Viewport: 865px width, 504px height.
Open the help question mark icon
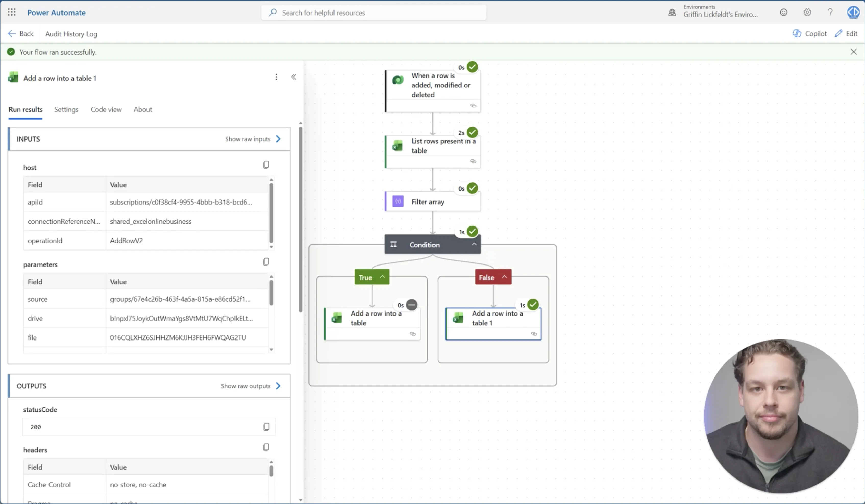830,12
